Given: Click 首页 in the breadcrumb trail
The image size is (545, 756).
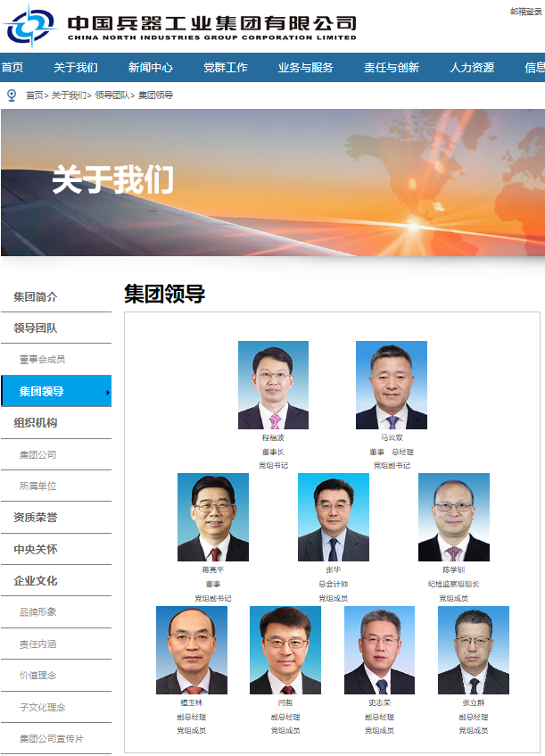Looking at the screenshot, I should [x=35, y=96].
